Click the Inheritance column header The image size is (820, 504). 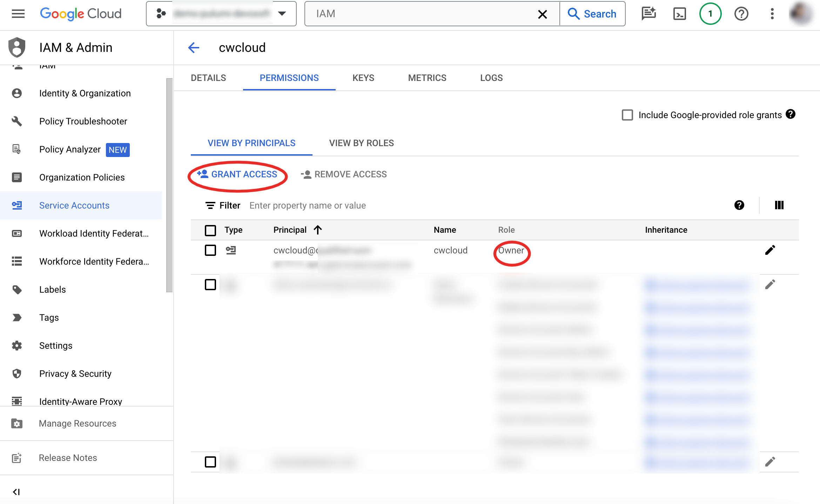pyautogui.click(x=666, y=230)
